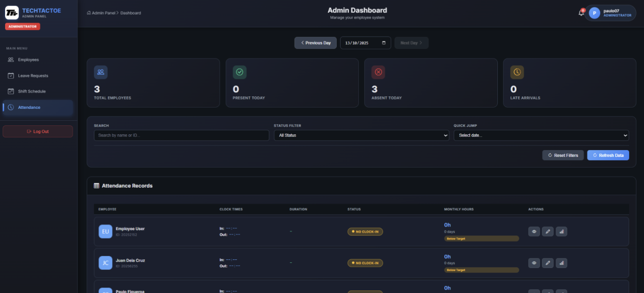The image size is (644, 293).
Task: Open the notifications bell
Action: point(581,13)
